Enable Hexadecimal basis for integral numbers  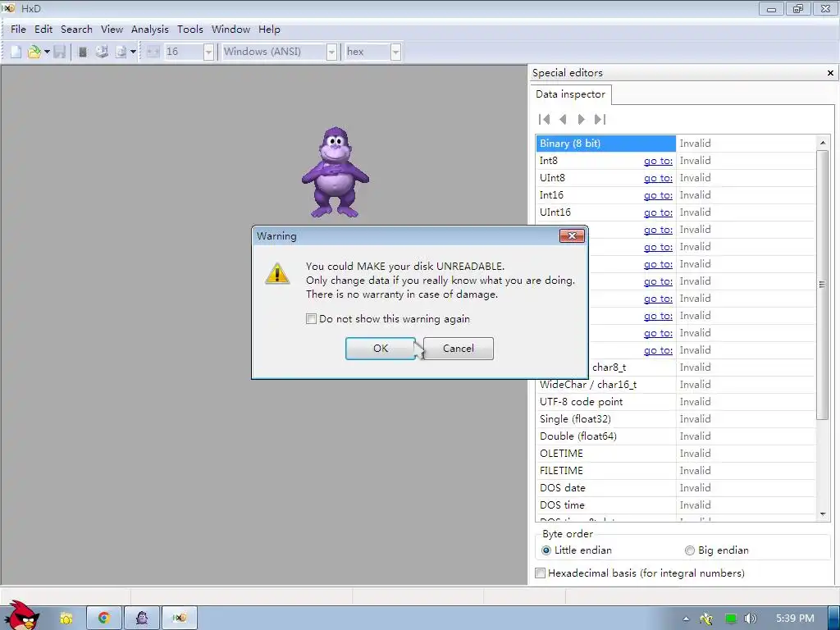tap(541, 573)
